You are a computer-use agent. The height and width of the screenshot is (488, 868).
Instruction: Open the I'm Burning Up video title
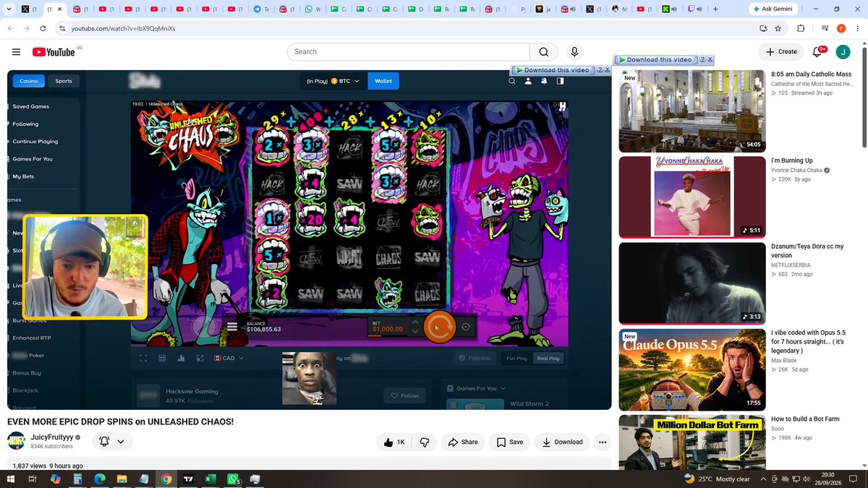pyautogui.click(x=792, y=160)
